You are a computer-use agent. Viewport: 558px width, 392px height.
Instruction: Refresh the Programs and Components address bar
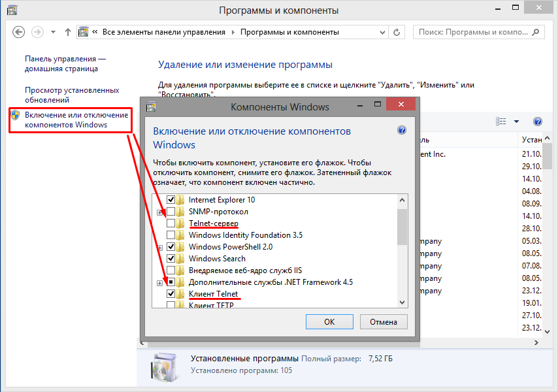[x=397, y=32]
